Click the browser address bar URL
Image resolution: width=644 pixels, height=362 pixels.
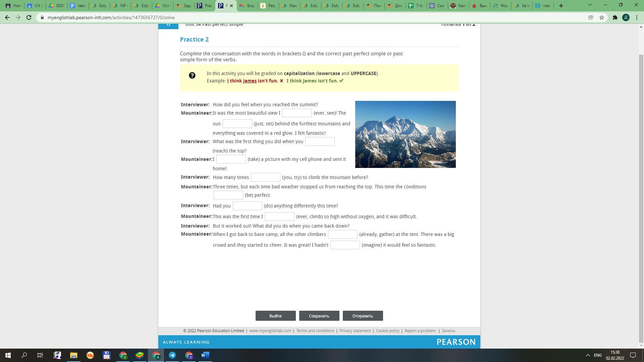[111, 17]
